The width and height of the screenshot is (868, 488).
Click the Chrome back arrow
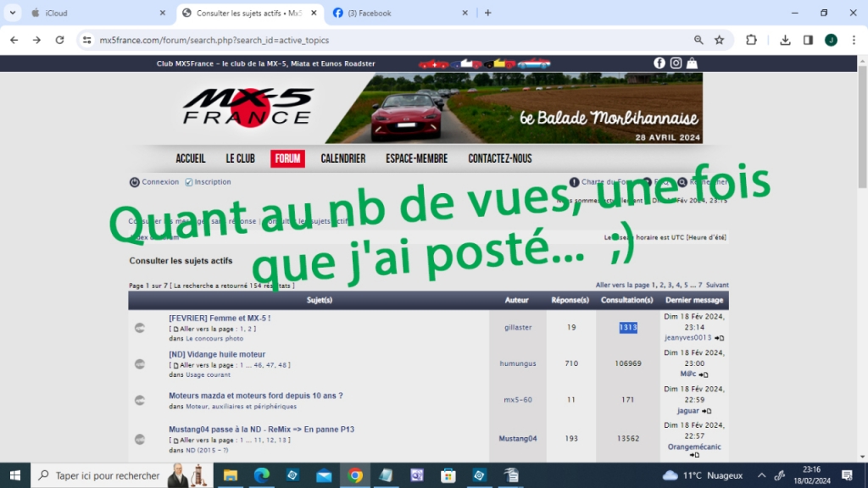tap(14, 40)
